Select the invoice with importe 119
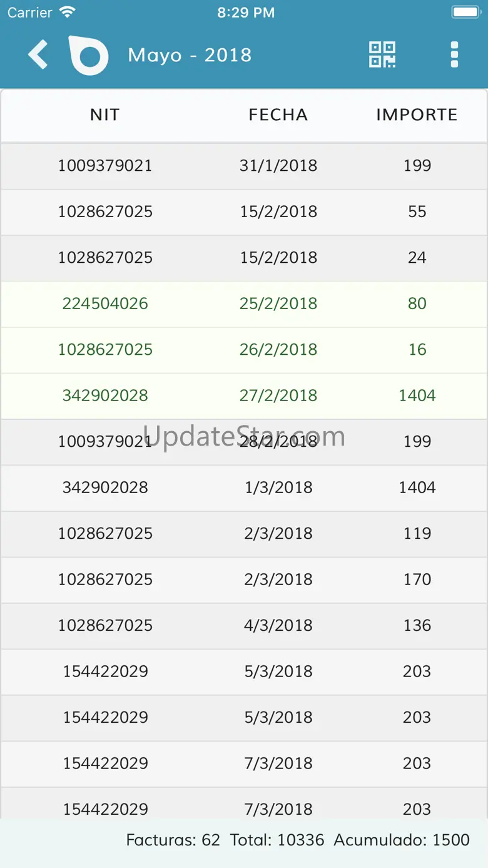Screen dimensions: 488x868 [x=244, y=533]
